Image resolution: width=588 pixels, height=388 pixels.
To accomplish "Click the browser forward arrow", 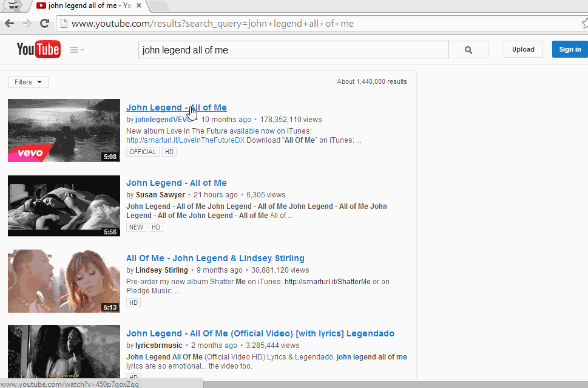I will click(x=27, y=24).
